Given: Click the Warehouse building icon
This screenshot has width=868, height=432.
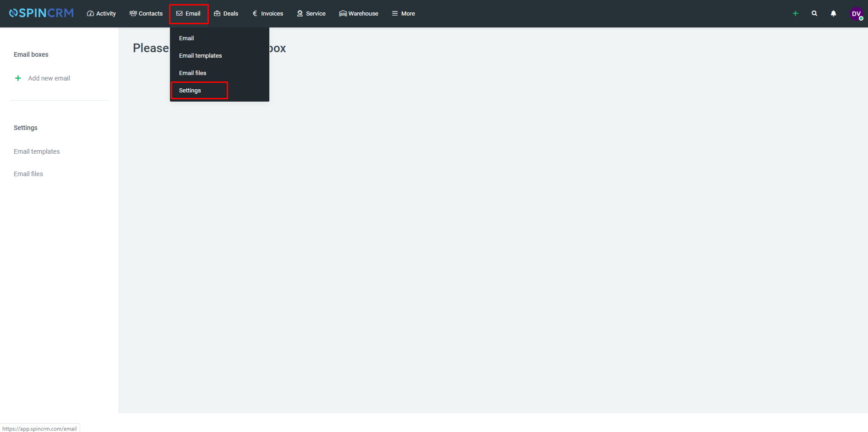Looking at the screenshot, I should 343,14.
